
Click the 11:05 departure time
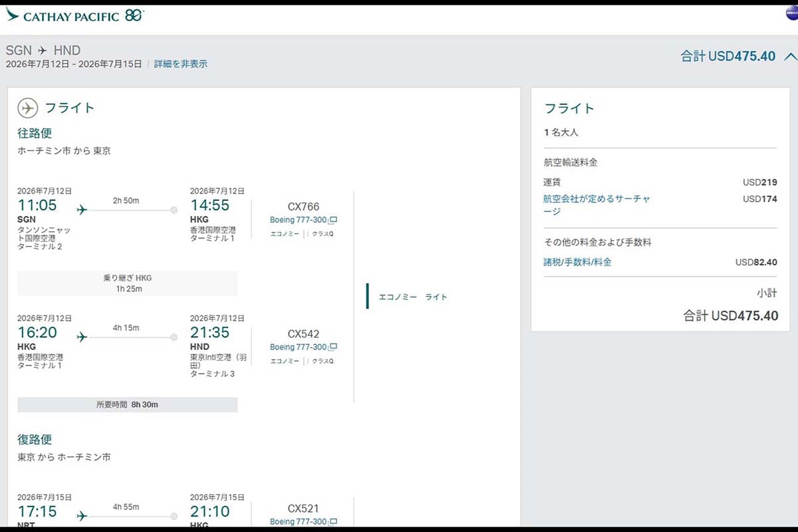pos(37,205)
